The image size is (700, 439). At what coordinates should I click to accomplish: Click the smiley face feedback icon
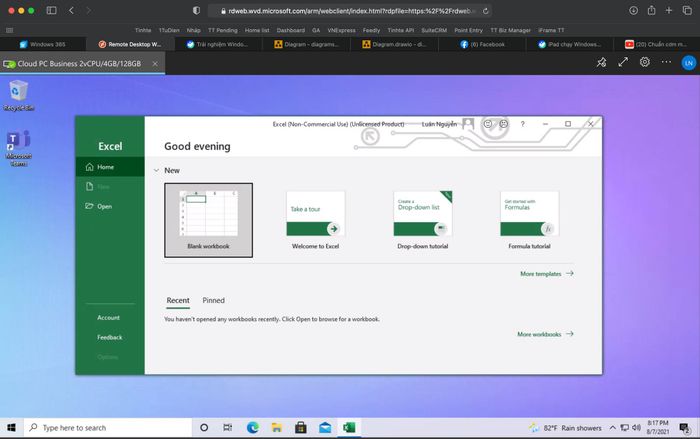(488, 124)
